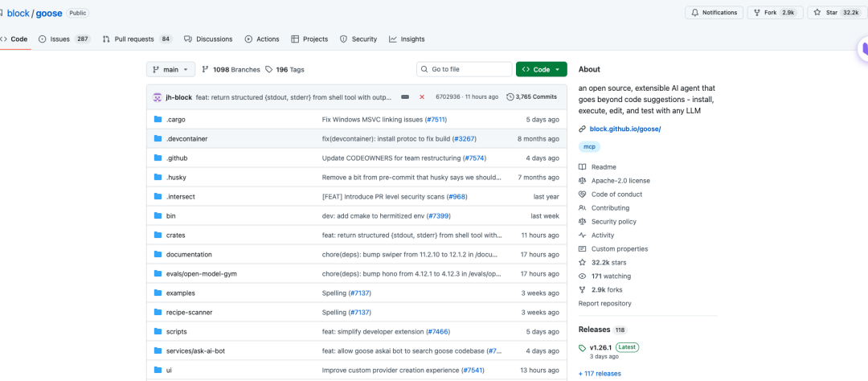
Task: Open the Actions tab
Action: pos(262,39)
